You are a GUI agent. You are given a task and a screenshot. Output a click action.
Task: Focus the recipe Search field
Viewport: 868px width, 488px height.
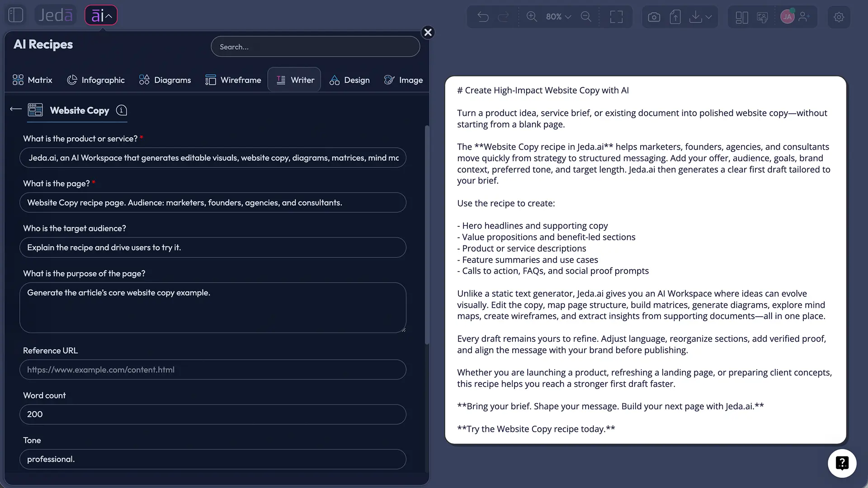(315, 47)
